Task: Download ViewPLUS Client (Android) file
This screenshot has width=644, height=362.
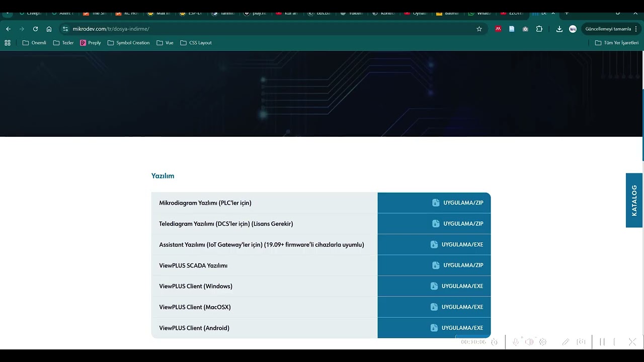Action: pyautogui.click(x=457, y=328)
